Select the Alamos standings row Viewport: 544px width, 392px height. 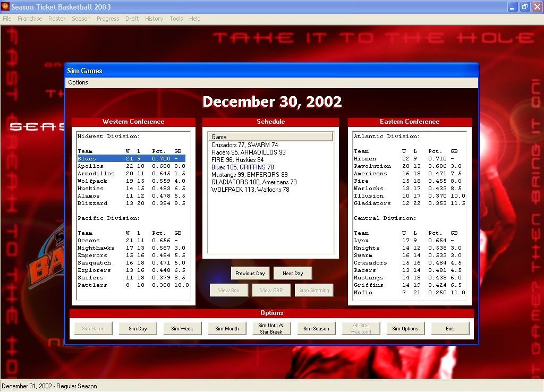(131, 196)
